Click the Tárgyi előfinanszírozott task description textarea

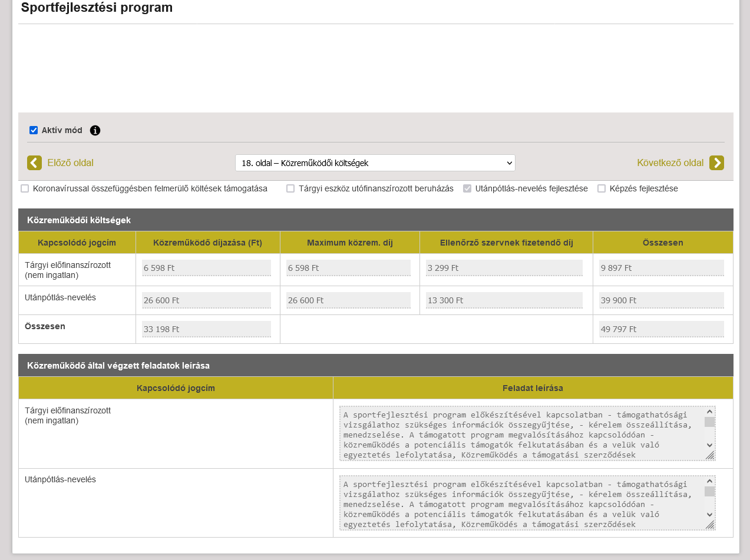[527, 433]
